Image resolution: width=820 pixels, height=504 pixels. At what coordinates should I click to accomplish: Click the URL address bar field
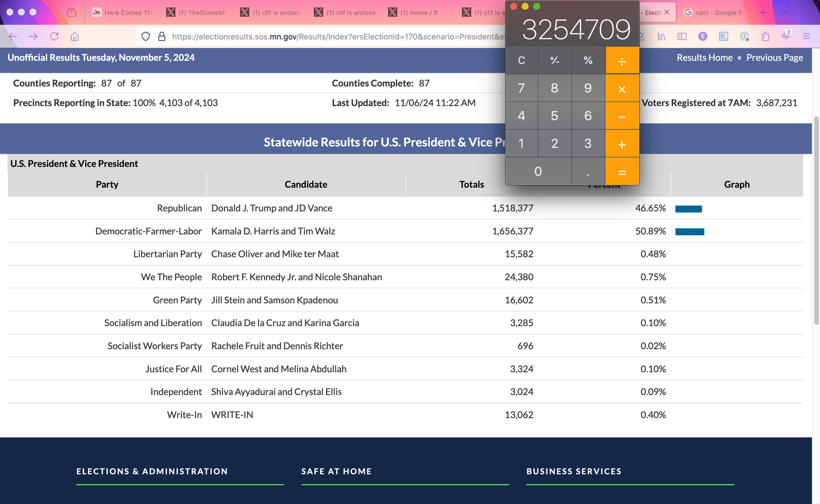(336, 36)
